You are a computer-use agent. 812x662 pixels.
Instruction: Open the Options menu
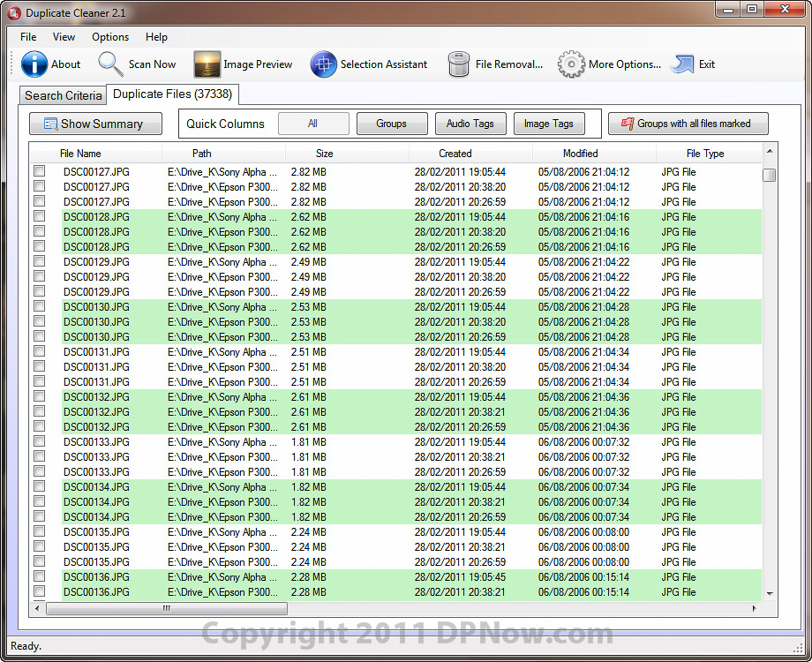pyautogui.click(x=110, y=37)
